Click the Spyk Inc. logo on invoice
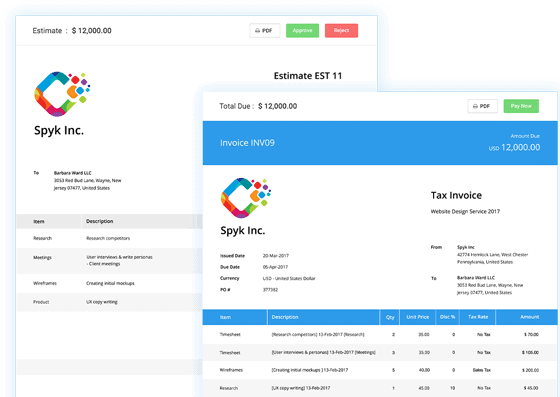 pos(246,198)
